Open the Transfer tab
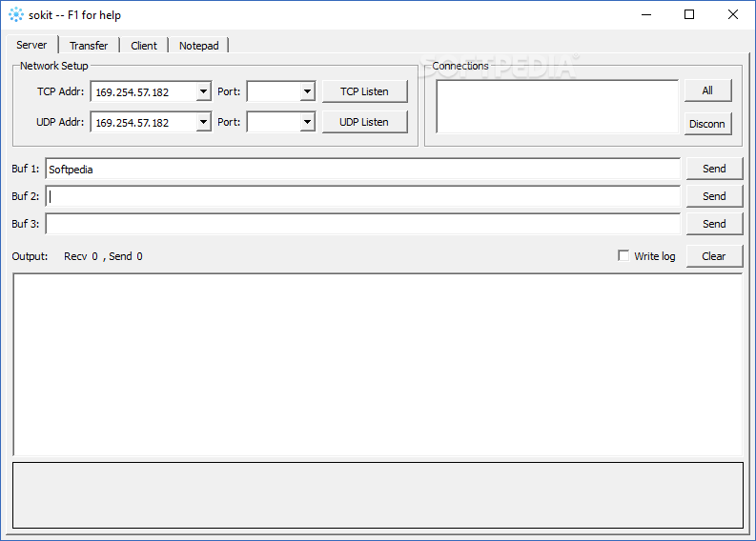756x541 pixels. pyautogui.click(x=89, y=46)
